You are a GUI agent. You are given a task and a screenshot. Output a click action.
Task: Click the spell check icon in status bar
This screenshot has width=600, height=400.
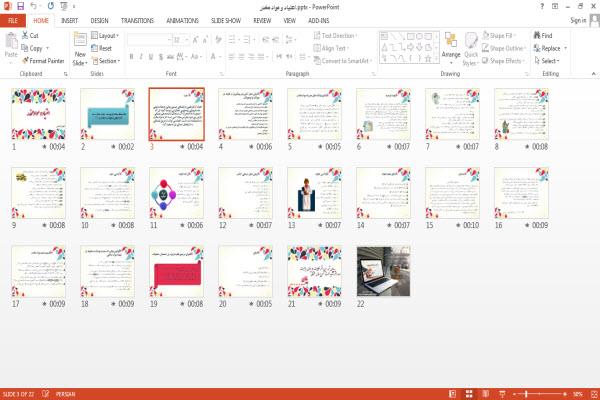46,393
